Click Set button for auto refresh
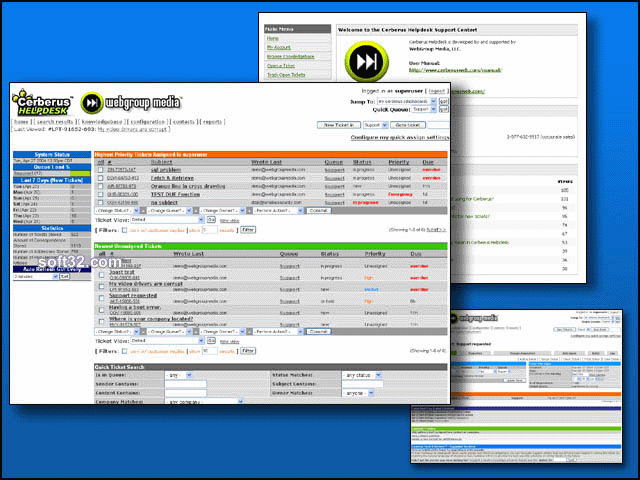This screenshot has height=480, width=640. coord(64,276)
